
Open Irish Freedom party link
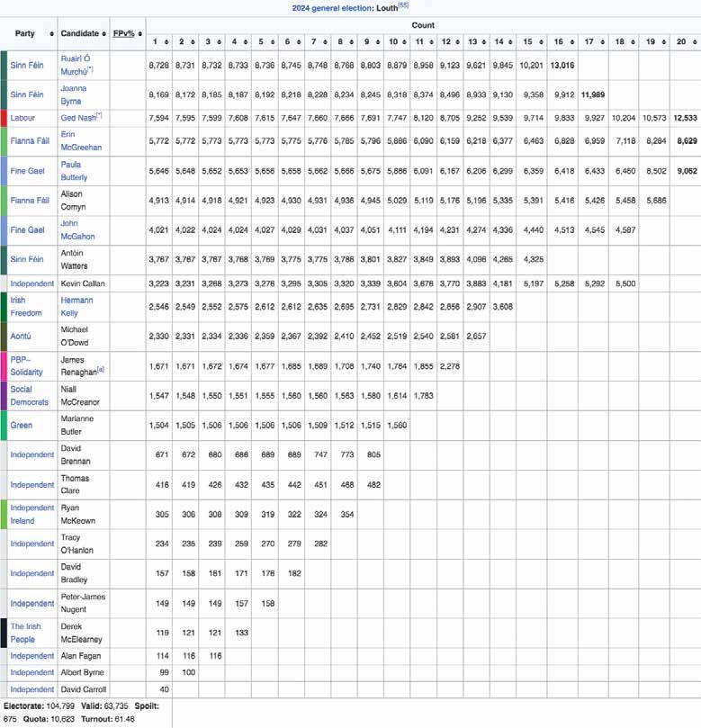26,307
